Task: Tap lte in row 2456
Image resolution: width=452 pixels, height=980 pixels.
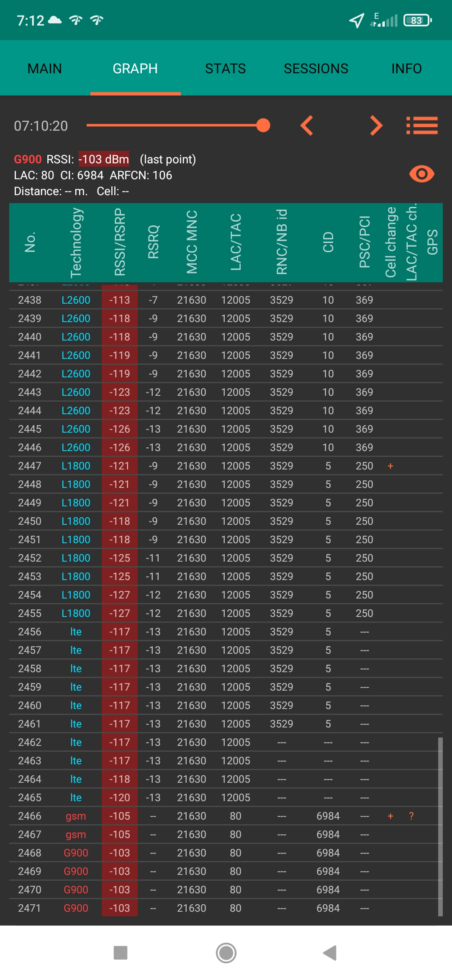Action: click(x=76, y=632)
